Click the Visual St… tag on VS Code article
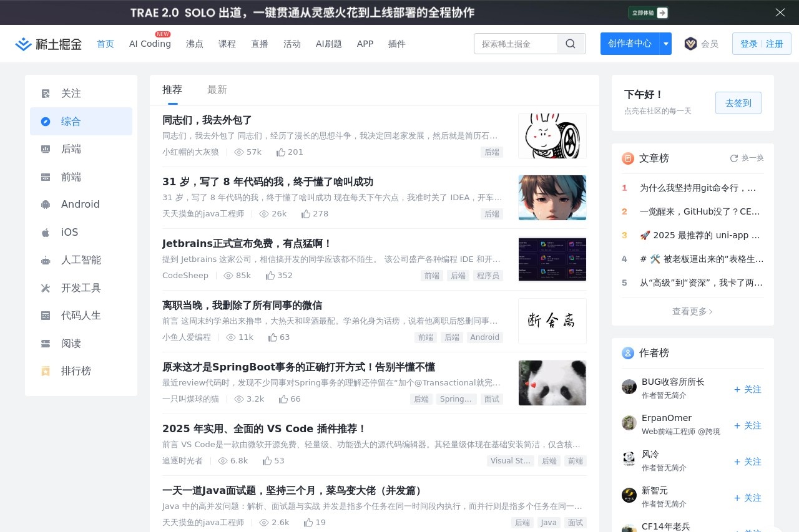The height and width of the screenshot is (532, 799). [511, 461]
